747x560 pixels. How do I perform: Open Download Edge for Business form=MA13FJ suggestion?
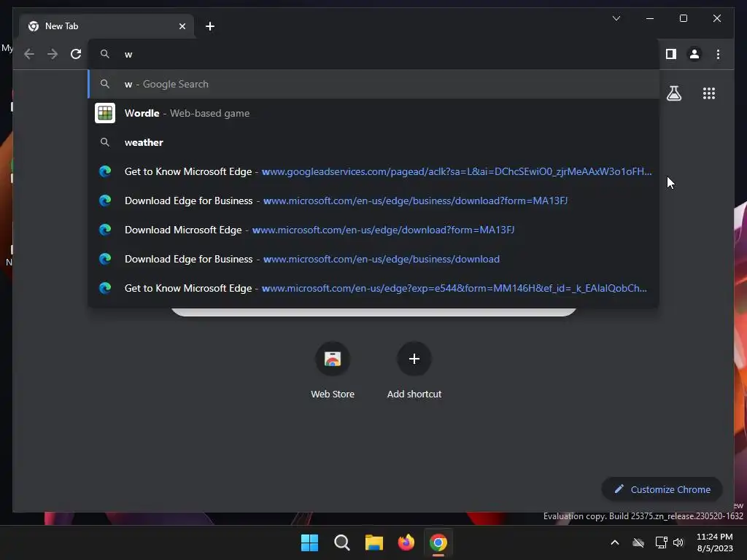pos(373,201)
